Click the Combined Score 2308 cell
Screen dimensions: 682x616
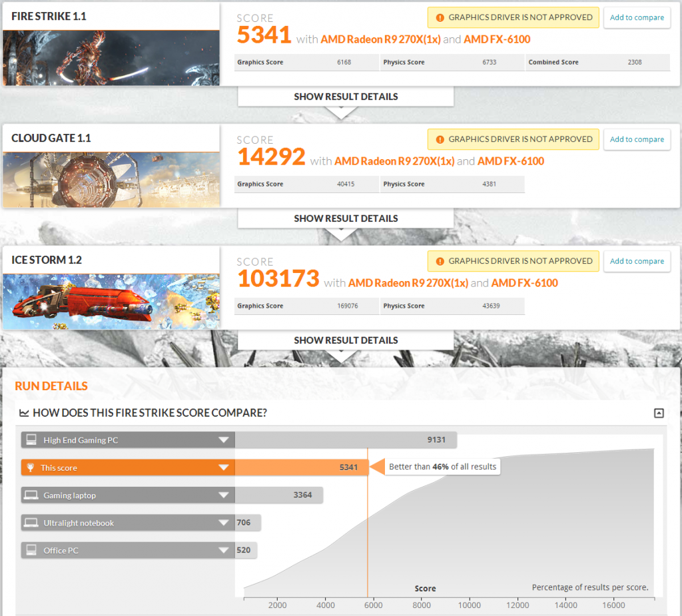597,62
